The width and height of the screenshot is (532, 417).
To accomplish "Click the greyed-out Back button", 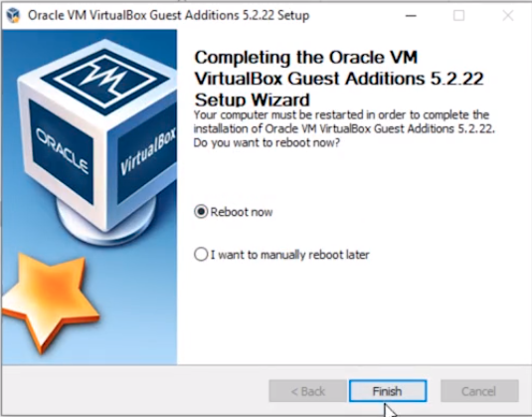I will (x=307, y=391).
